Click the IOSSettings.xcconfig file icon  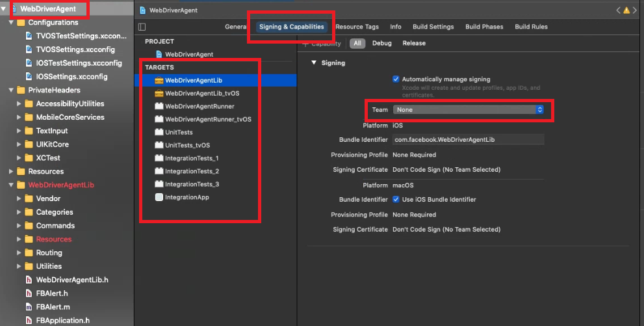[x=29, y=77]
